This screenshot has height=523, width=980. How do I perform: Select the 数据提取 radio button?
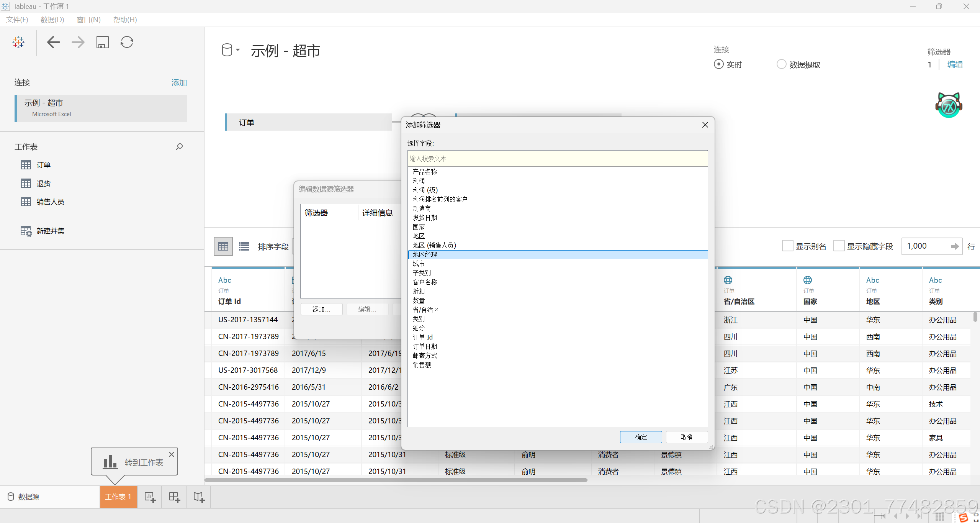tap(781, 64)
